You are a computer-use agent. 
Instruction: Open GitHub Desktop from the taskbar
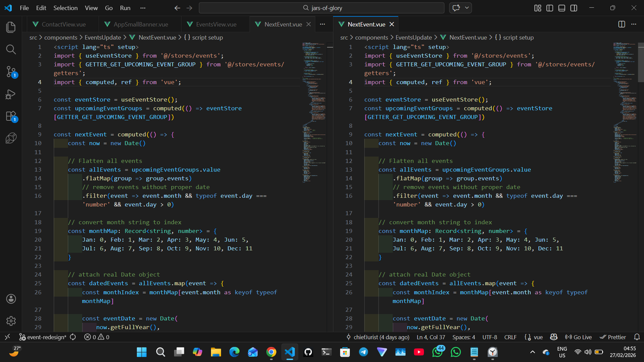308,352
